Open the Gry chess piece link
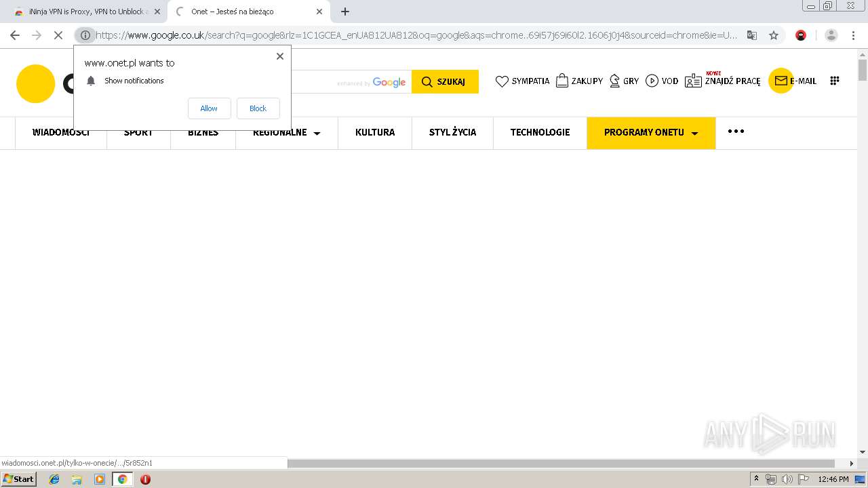The width and height of the screenshot is (868, 488). (x=624, y=81)
